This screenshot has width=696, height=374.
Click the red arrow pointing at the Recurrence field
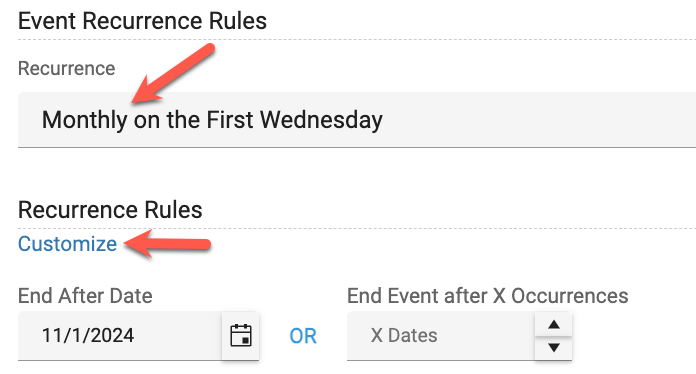(173, 73)
